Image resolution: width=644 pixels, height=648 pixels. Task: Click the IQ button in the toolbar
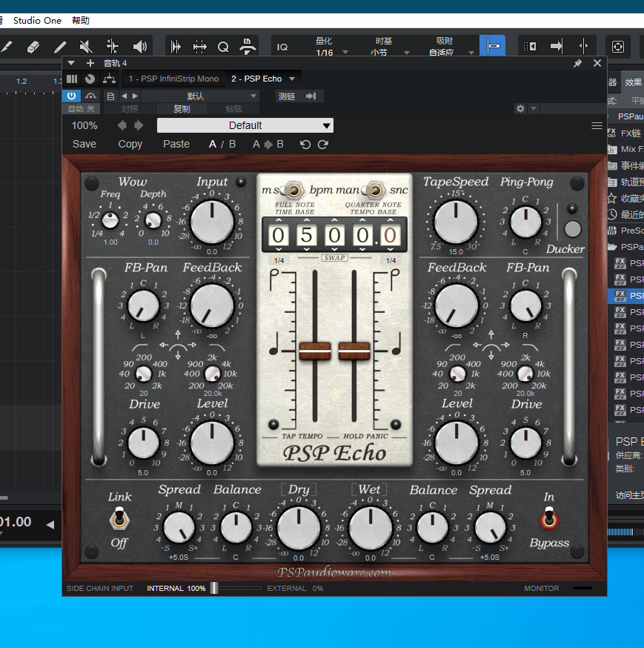282,47
